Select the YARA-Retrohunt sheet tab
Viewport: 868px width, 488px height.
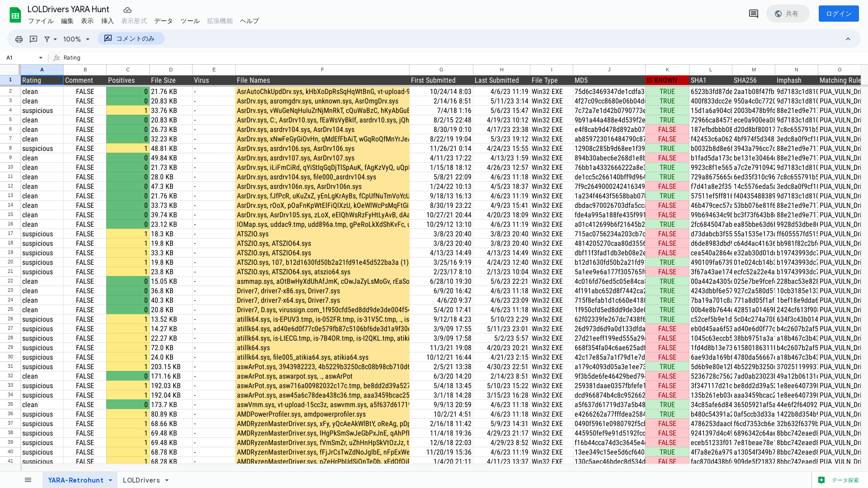75,480
